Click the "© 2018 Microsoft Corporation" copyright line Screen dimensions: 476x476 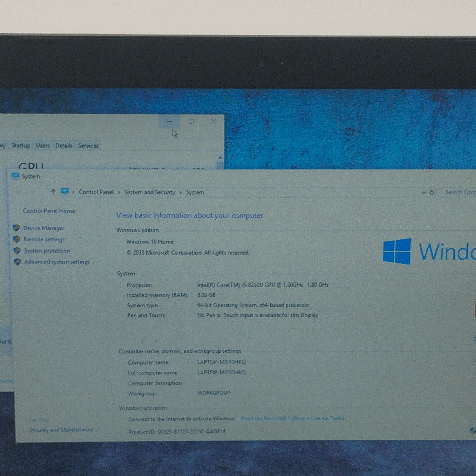pyautogui.click(x=188, y=253)
